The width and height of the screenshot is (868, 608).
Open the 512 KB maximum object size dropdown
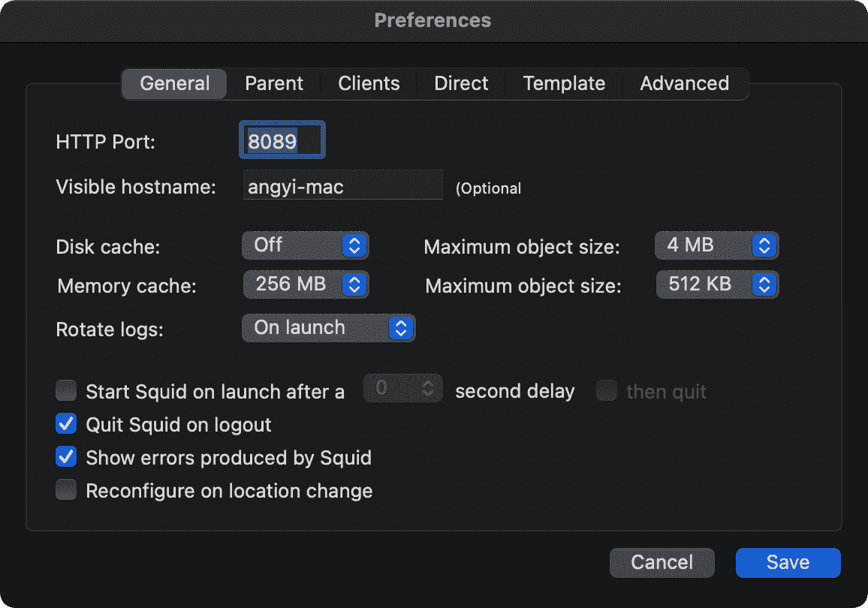[x=717, y=284]
